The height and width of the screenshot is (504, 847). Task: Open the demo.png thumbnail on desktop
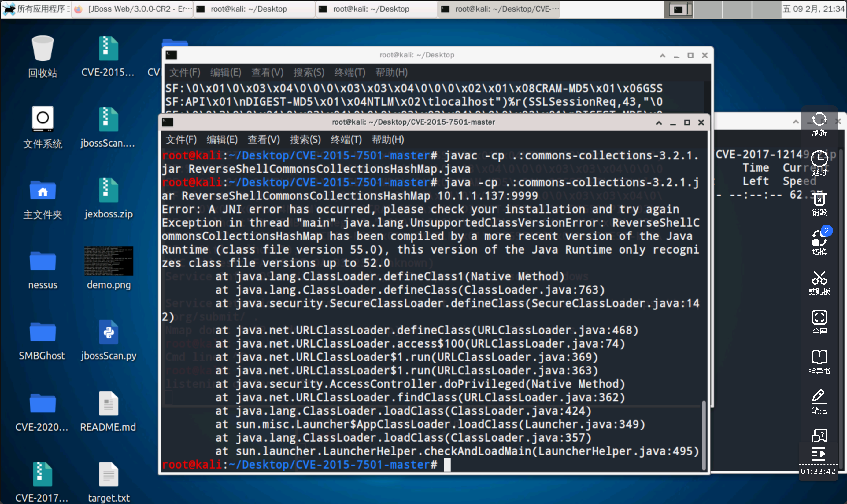[109, 261]
